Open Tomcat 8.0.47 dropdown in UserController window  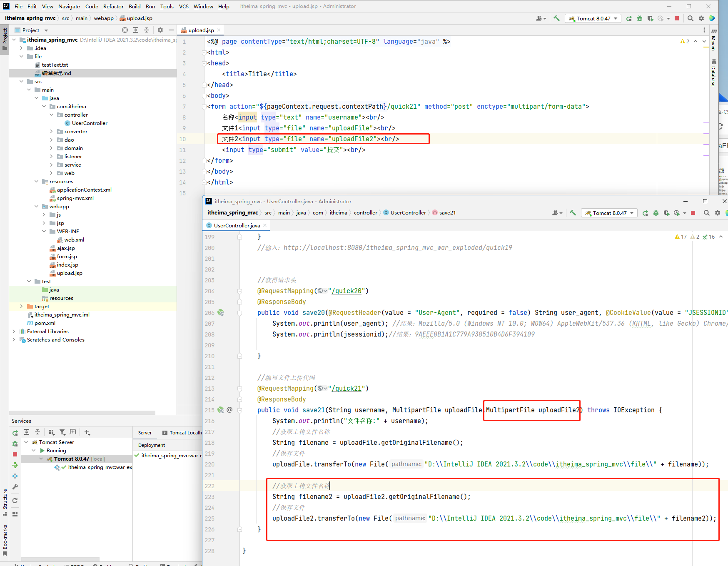609,213
